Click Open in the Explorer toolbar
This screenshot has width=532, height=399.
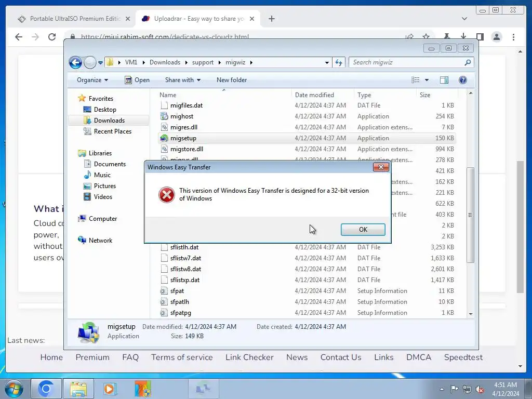pos(137,80)
